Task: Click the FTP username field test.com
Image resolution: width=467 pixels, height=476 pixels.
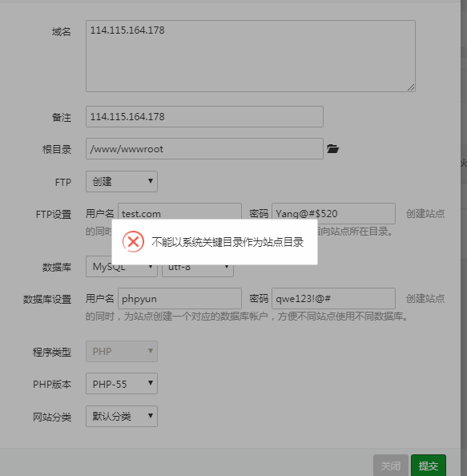Action: 179,213
